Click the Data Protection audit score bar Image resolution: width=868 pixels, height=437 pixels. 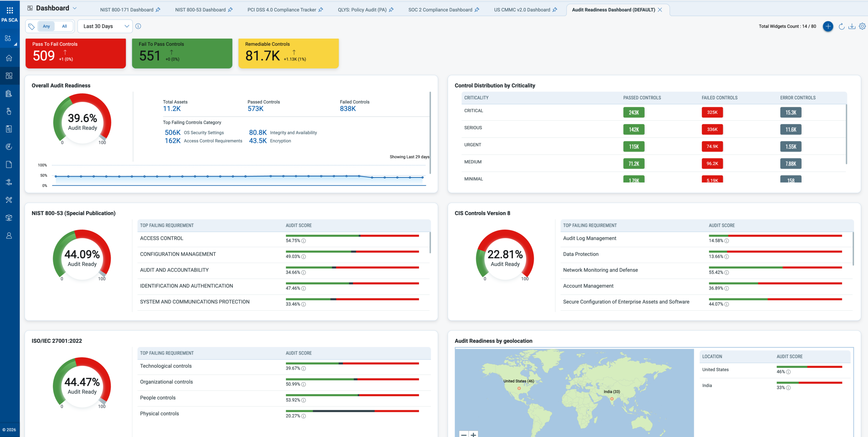pyautogui.click(x=775, y=251)
